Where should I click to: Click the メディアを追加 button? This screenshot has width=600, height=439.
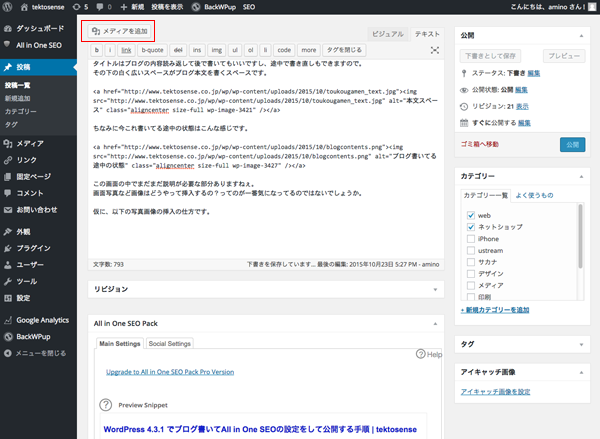119,31
